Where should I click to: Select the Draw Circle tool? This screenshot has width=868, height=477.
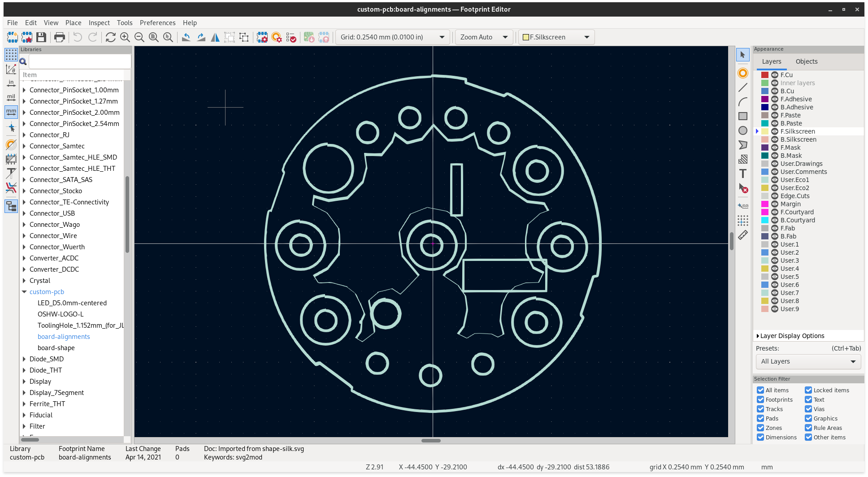point(743,130)
